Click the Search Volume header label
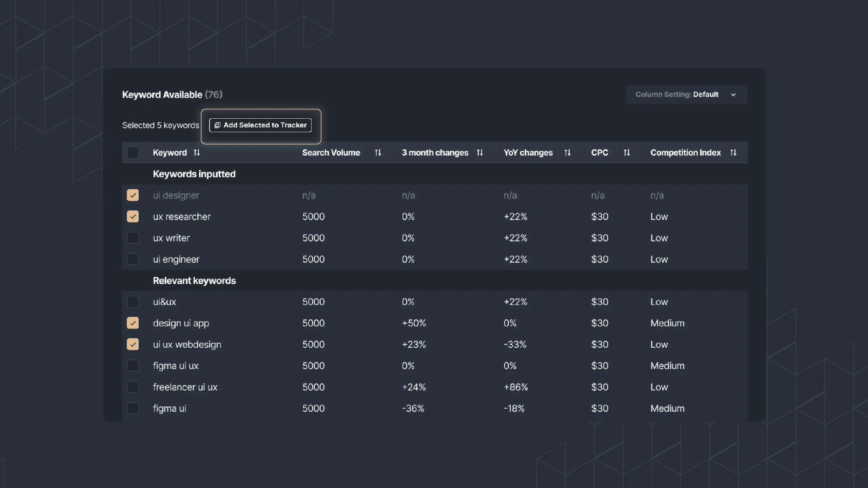Image resolution: width=868 pixels, height=488 pixels. (x=331, y=152)
